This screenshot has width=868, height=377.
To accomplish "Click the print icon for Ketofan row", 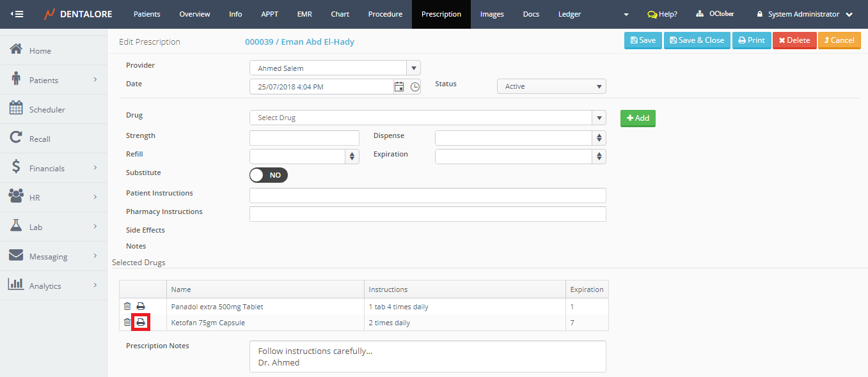I will pos(141,323).
